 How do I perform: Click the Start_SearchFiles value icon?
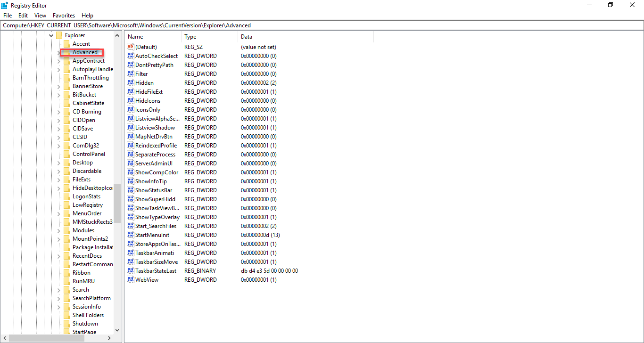pos(131,226)
